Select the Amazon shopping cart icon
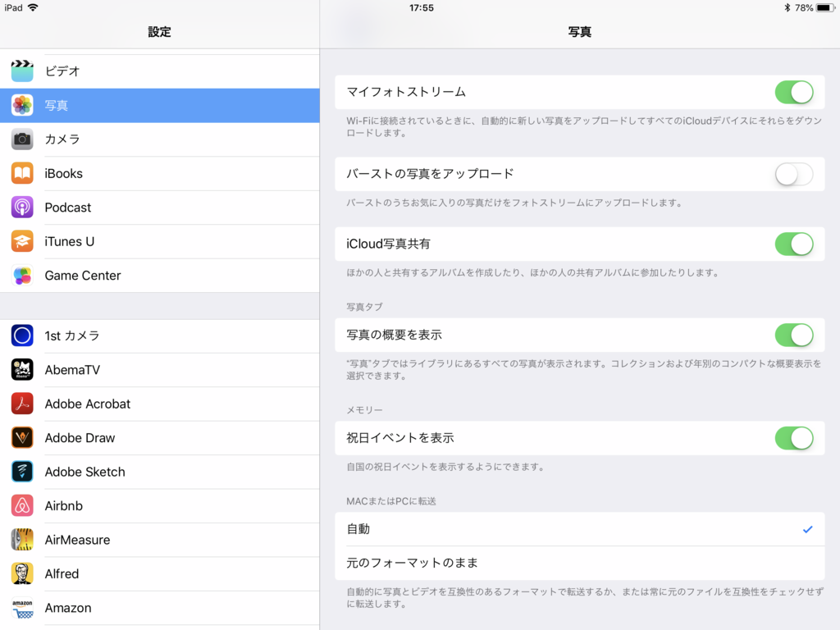840x630 pixels. click(22, 608)
